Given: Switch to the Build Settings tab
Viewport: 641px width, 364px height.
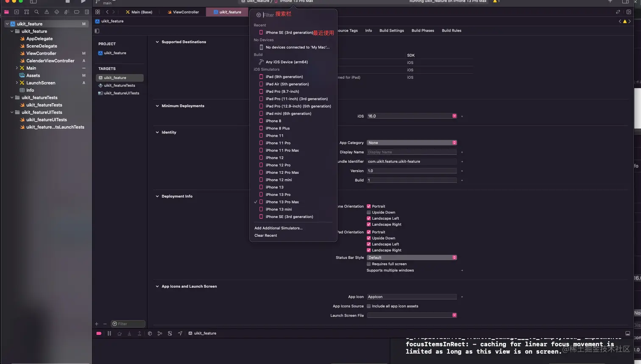Looking at the screenshot, I should [x=392, y=31].
